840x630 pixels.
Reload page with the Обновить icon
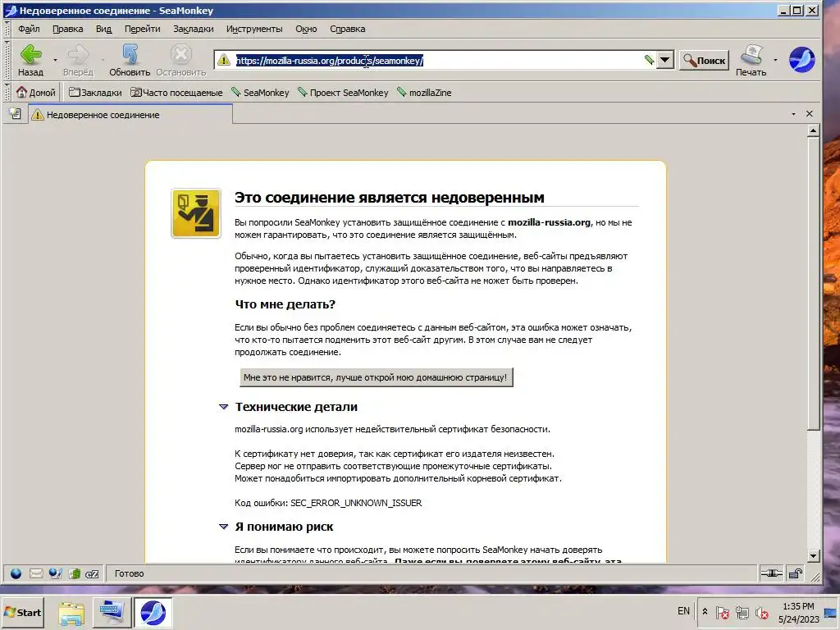click(x=130, y=55)
